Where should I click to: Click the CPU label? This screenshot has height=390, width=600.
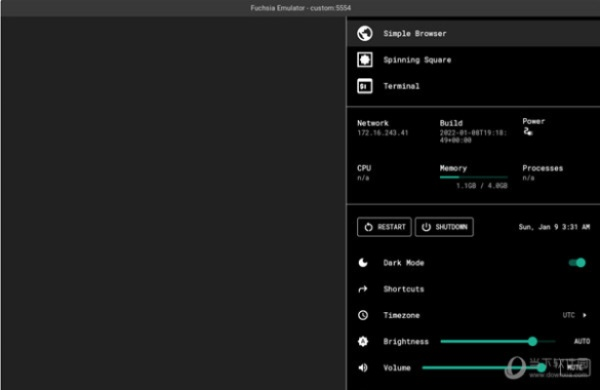click(364, 168)
